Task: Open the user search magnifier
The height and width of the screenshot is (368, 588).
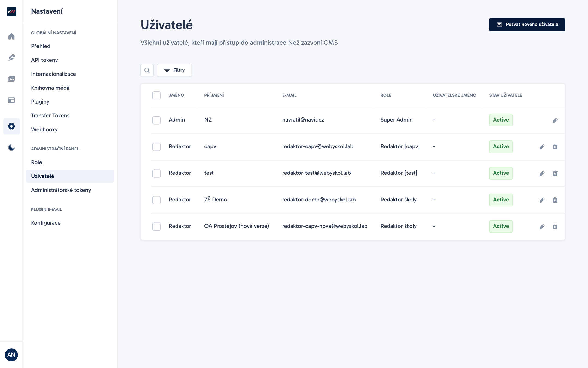Action: tap(147, 70)
